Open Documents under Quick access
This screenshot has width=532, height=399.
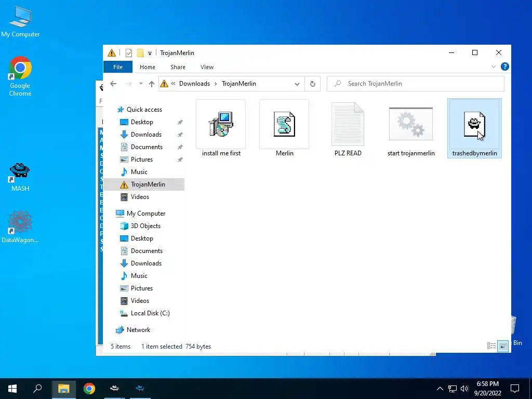pyautogui.click(x=147, y=147)
